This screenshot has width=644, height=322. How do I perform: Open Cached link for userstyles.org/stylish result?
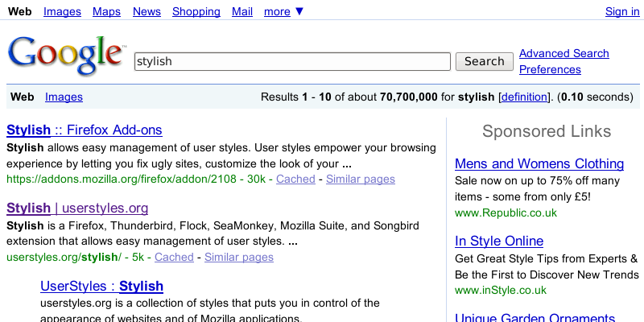tap(174, 257)
